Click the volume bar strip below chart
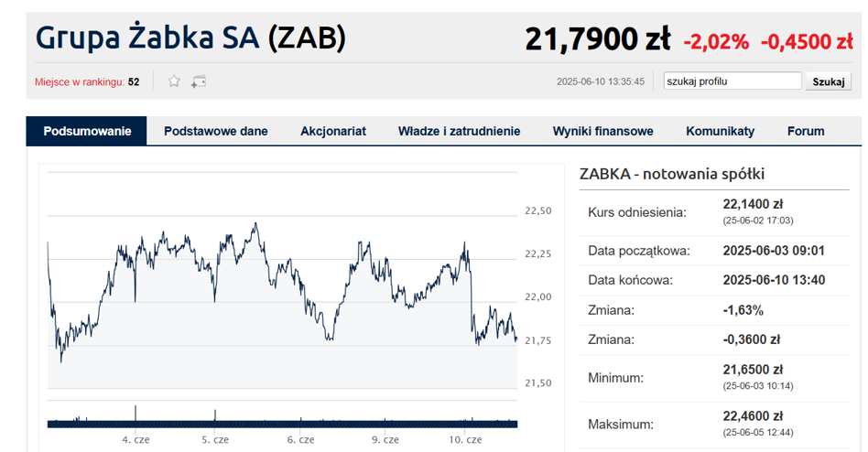The width and height of the screenshot is (868, 452). 282,424
